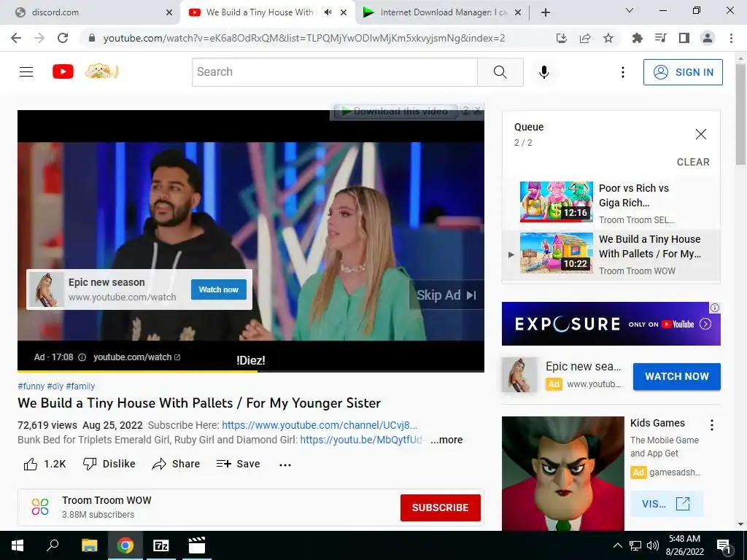The image size is (747, 560).
Task: Click install app icon in address bar
Action: point(562,38)
